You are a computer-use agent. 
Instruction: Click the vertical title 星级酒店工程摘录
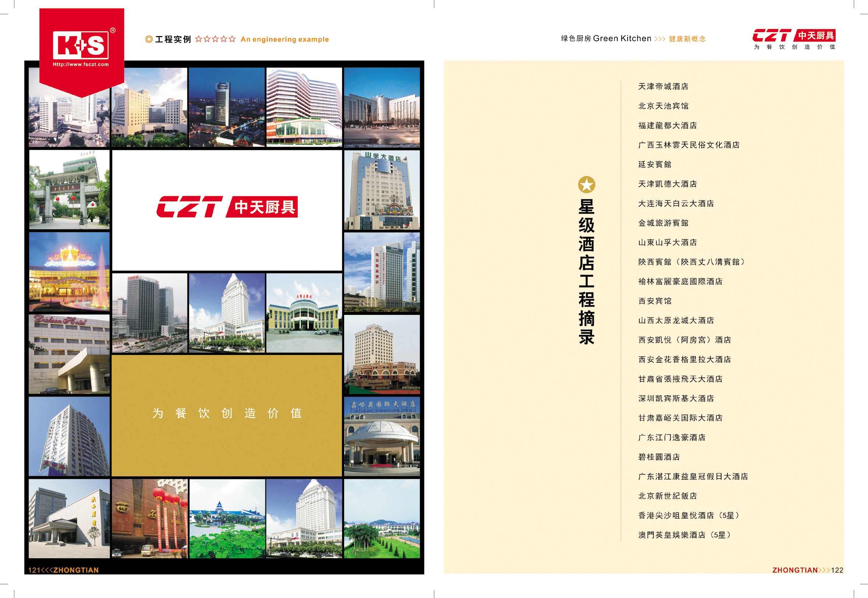(586, 272)
